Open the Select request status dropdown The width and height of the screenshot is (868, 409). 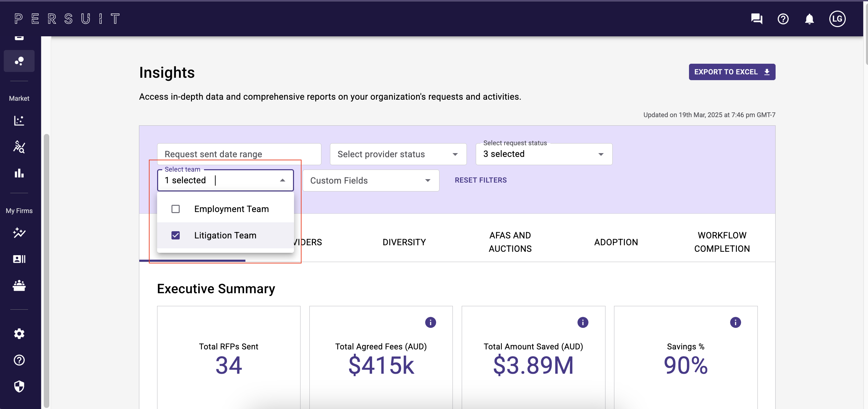tap(544, 154)
